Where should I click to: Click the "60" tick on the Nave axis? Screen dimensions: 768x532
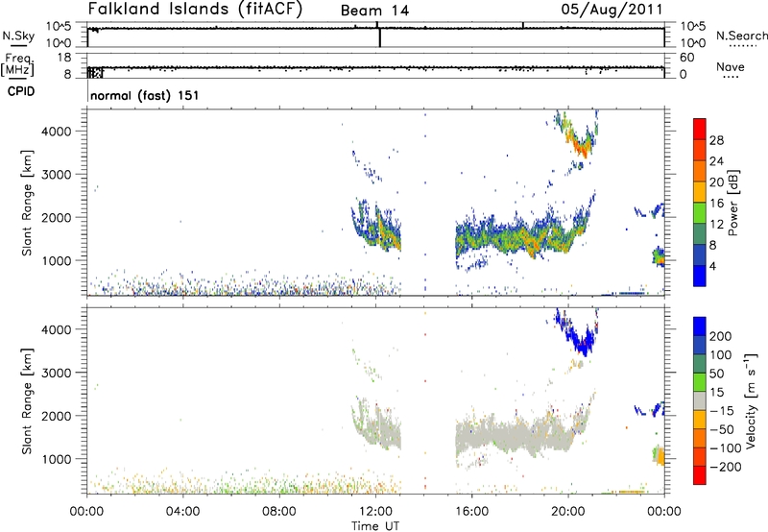point(686,58)
